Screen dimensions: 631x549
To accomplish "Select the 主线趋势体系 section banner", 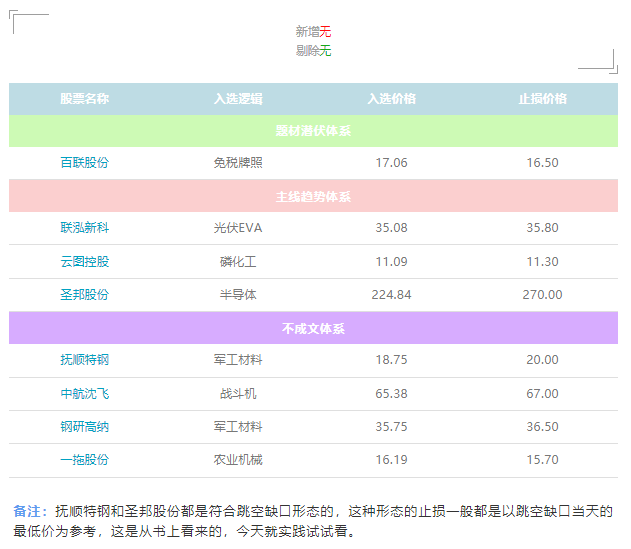I will pyautogui.click(x=313, y=196).
